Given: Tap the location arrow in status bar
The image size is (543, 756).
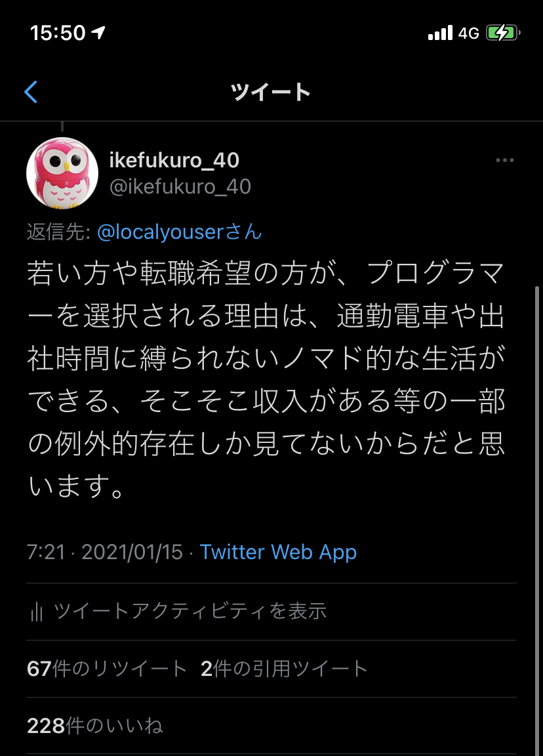Looking at the screenshot, I should pos(98,33).
